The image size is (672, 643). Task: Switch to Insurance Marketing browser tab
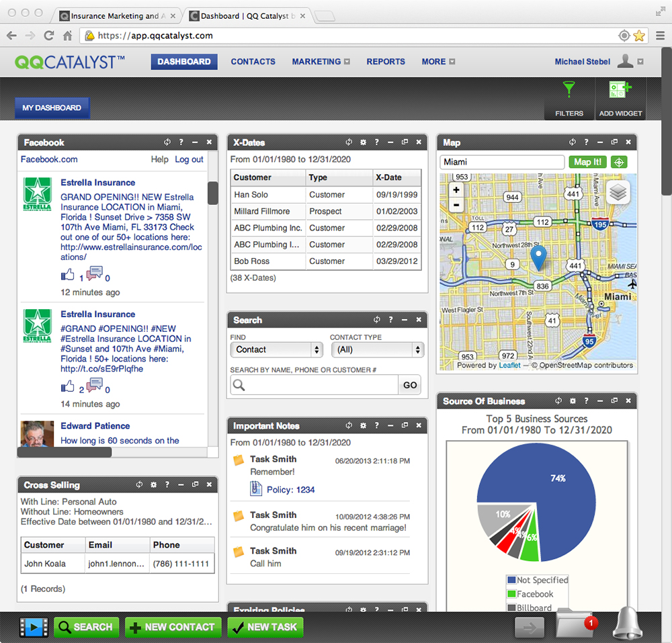click(x=116, y=16)
